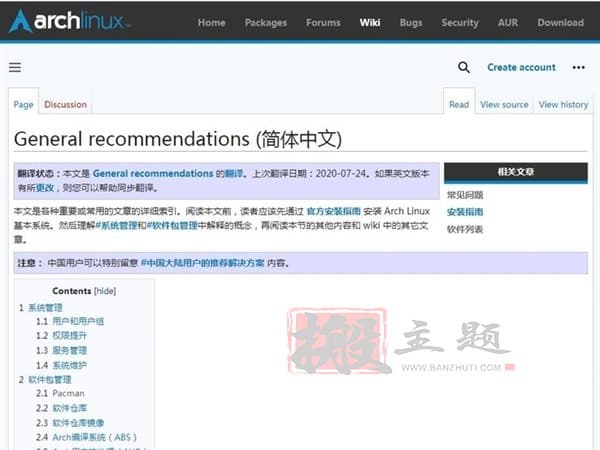600x450 pixels.
Task: Click the Arch Linux logo
Action: (69, 21)
